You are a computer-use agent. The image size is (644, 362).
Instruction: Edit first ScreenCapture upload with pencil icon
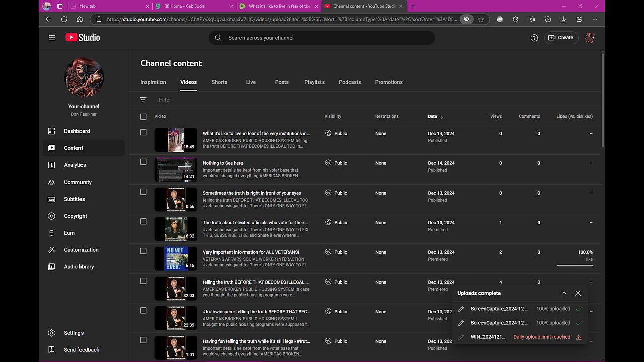[461, 309]
